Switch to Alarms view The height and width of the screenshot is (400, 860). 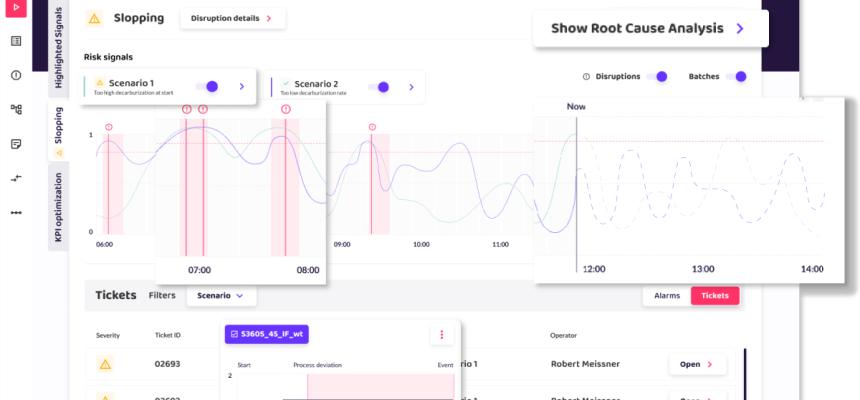[667, 296]
